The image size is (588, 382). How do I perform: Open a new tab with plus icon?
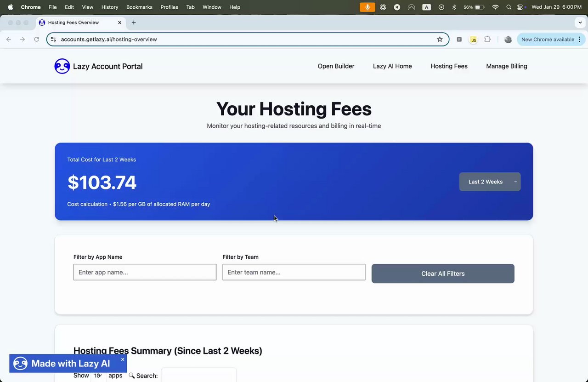[134, 23]
